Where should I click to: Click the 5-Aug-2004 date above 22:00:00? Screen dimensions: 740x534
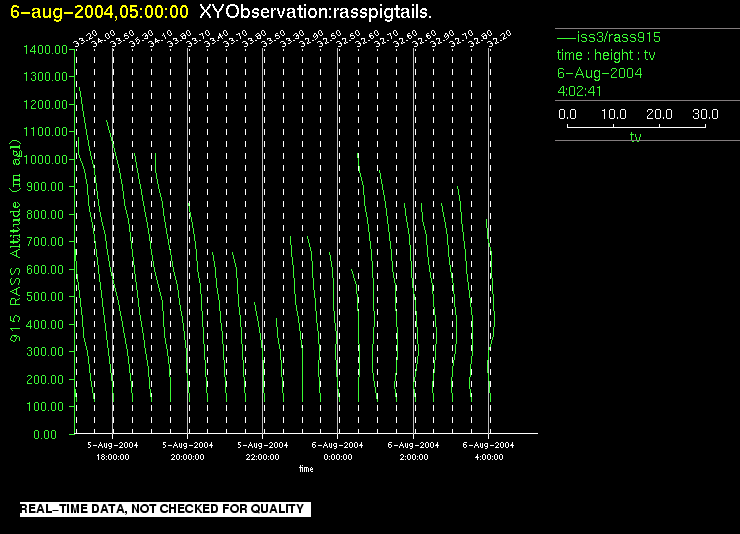[x=262, y=445]
